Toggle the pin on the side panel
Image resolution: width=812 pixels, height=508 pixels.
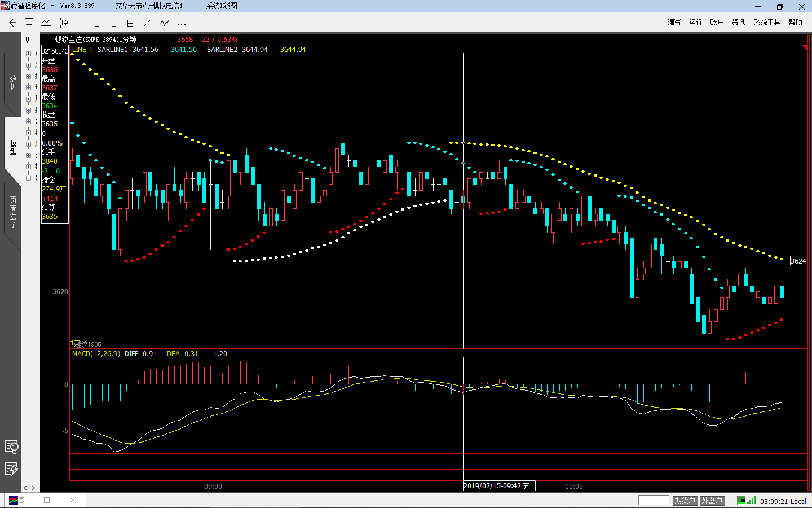(27, 40)
